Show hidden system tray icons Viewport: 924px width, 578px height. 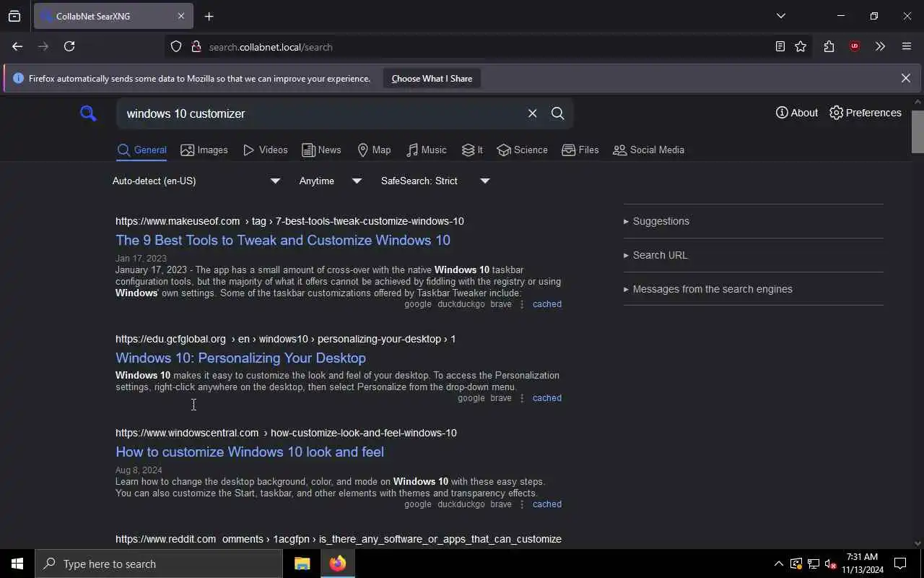tap(778, 564)
